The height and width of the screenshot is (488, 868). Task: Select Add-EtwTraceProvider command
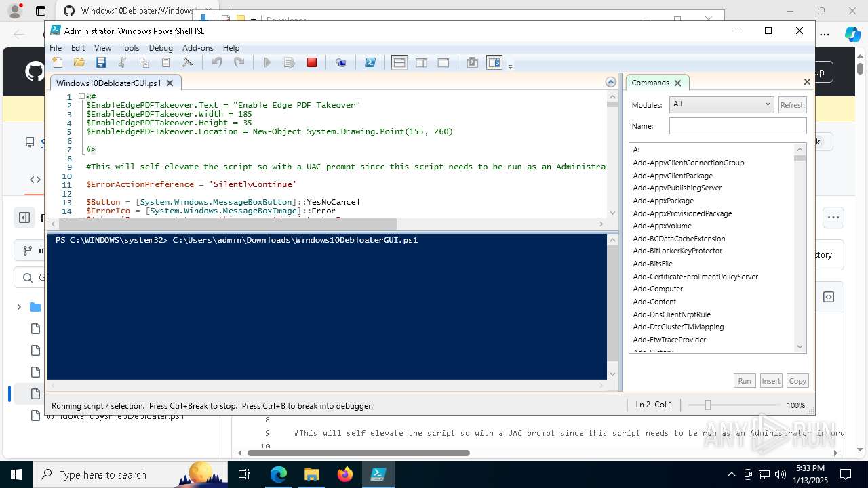(x=669, y=340)
